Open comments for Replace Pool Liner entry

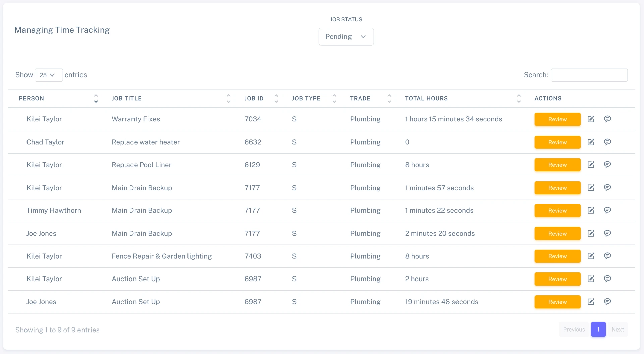(x=607, y=165)
